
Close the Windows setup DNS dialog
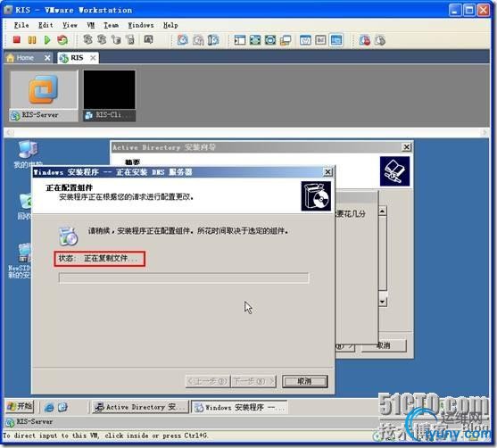(327, 172)
